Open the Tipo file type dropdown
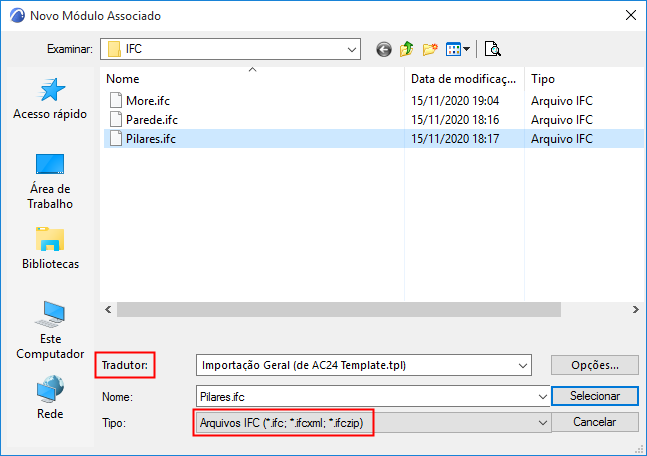This screenshot has width=647, height=456. click(544, 423)
